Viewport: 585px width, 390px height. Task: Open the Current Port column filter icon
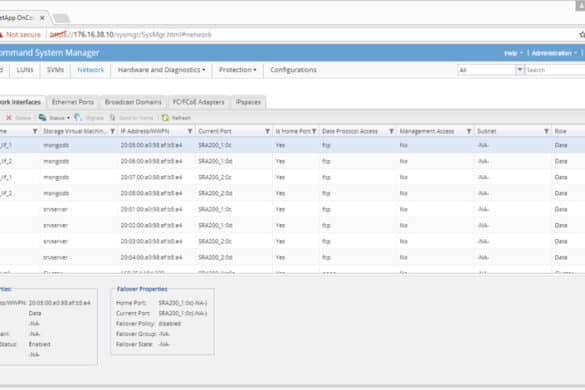tap(267, 131)
